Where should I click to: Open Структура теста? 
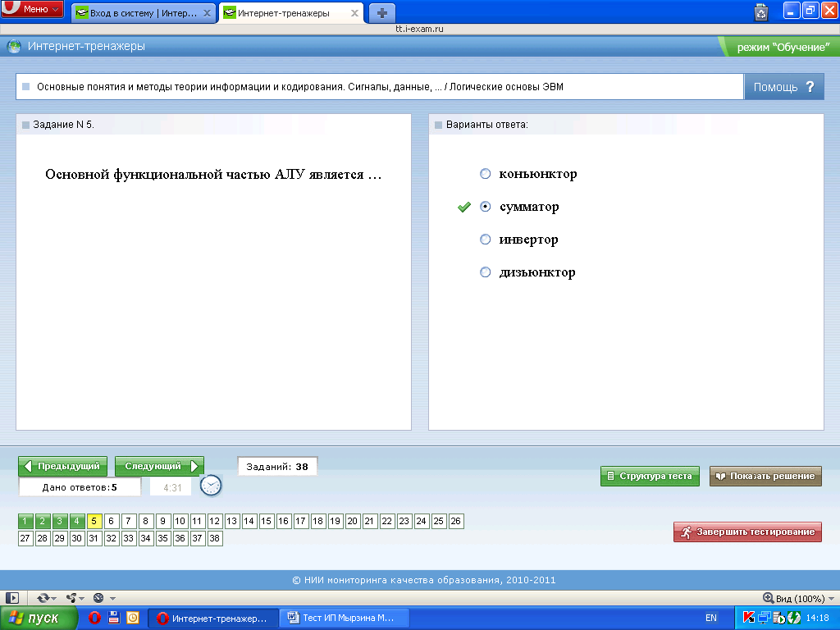tap(650, 476)
